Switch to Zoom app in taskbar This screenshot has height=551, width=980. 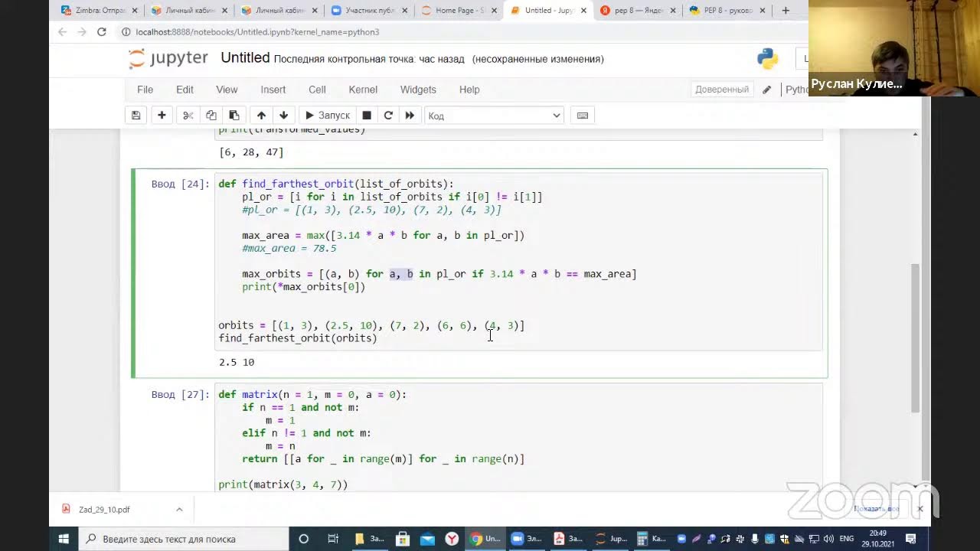(x=525, y=539)
